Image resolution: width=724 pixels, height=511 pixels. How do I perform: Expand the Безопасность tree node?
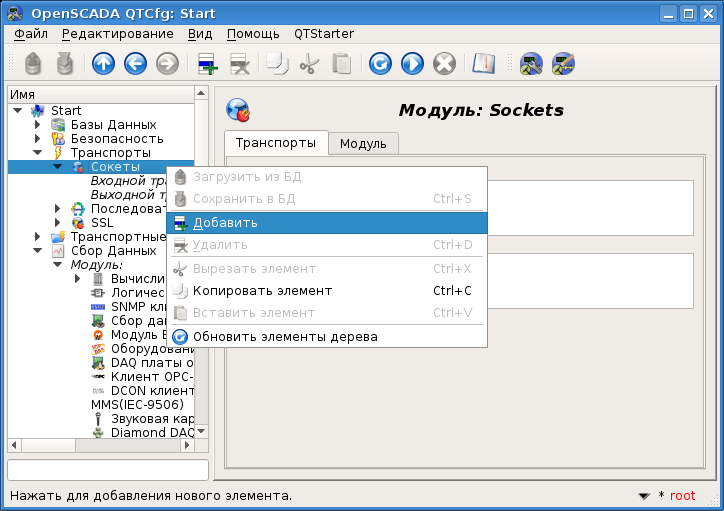(x=37, y=138)
